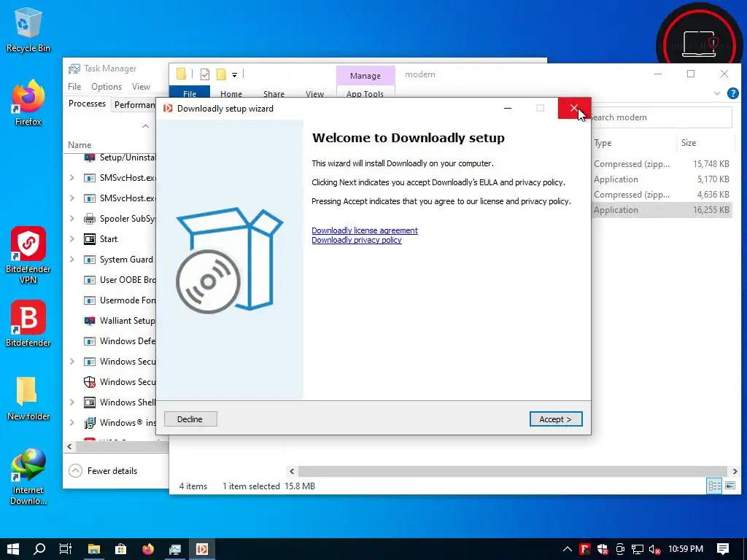Open taskbar Search magnifier icon

pyautogui.click(x=39, y=549)
